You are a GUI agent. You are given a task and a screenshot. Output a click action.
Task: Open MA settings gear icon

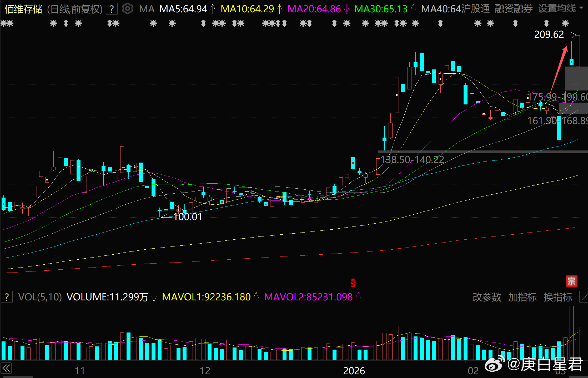click(x=128, y=9)
